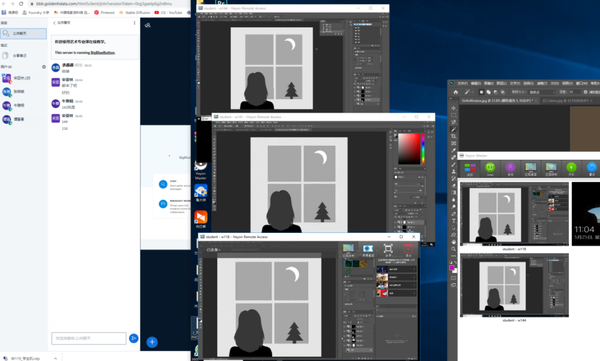Image resolution: width=600 pixels, height=361 pixels.
Task: Click Subtract from Selection mode icon
Action: [x=496, y=92]
